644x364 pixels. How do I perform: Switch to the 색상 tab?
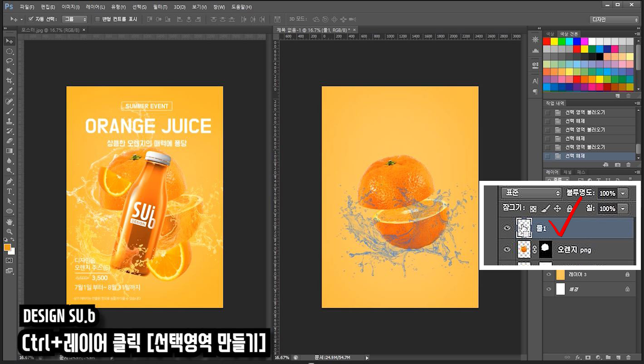550,34
